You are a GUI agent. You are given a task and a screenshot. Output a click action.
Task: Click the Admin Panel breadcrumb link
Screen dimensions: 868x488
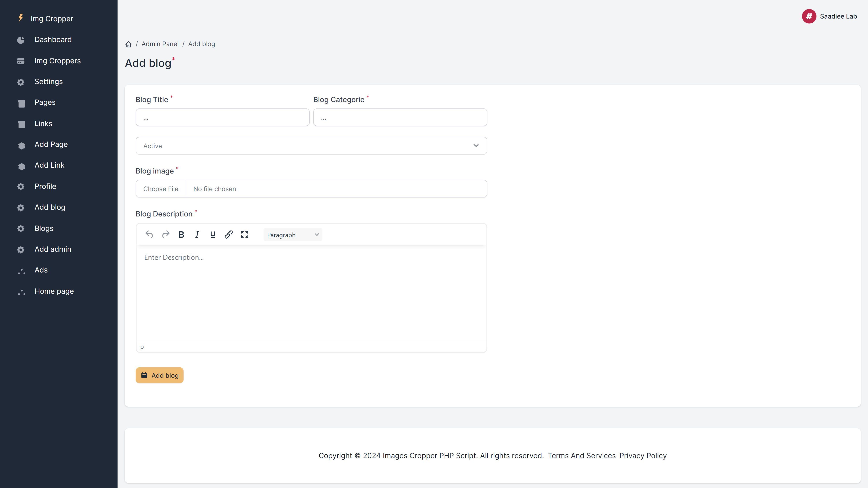(x=160, y=44)
